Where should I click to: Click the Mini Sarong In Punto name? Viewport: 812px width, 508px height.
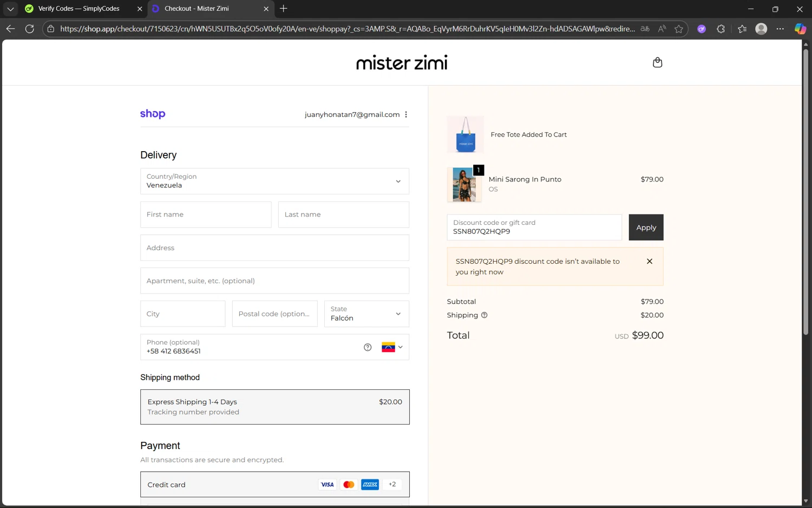point(525,179)
